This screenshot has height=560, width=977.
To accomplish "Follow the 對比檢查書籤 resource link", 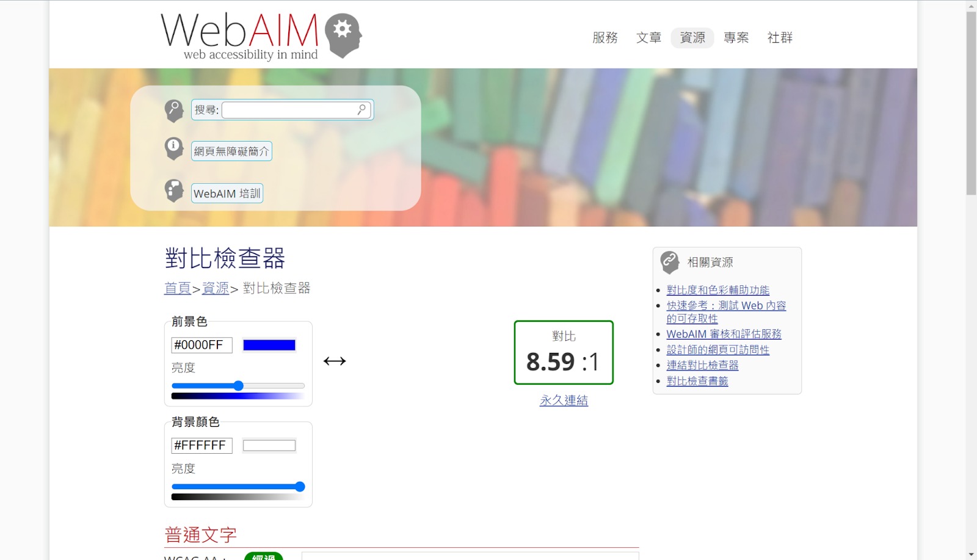I will (x=696, y=380).
